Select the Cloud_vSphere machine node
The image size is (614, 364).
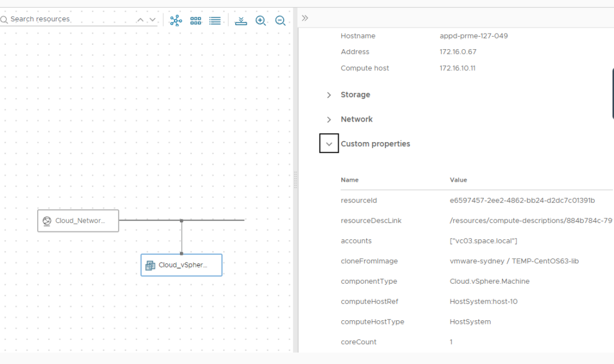181,265
